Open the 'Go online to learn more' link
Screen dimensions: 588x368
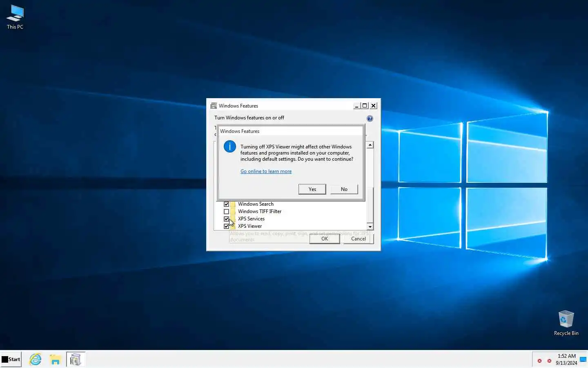[x=266, y=171]
